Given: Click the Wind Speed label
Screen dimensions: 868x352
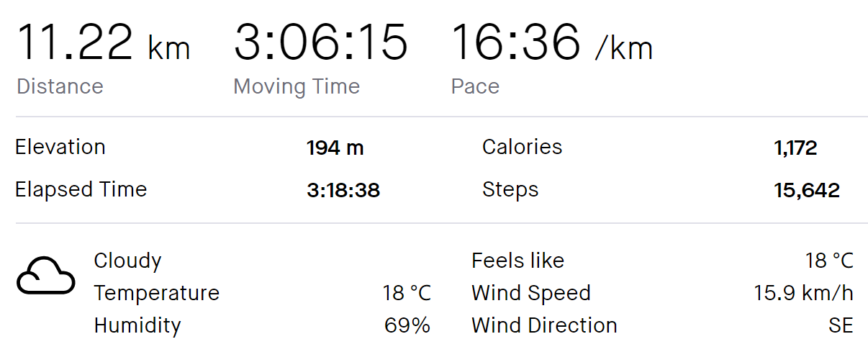Looking at the screenshot, I should [531, 293].
